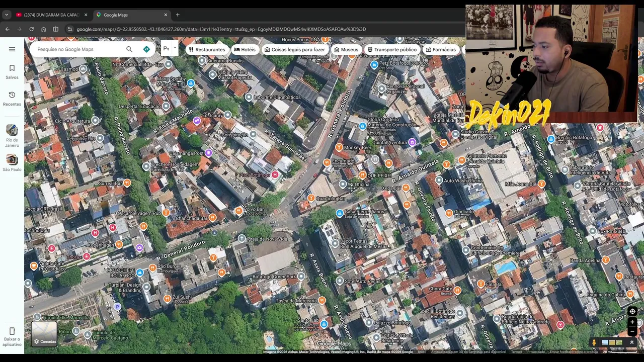Screen dimensions: 644x362
Task: Select the Rão Burger marker
Action: coord(151,268)
